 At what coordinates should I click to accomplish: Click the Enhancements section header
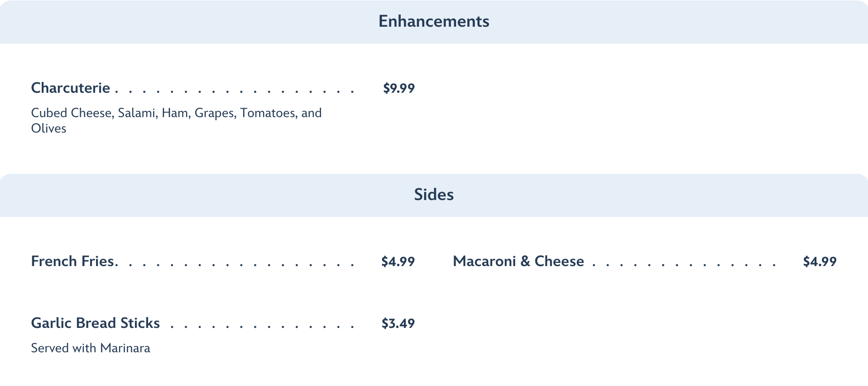coord(434,22)
